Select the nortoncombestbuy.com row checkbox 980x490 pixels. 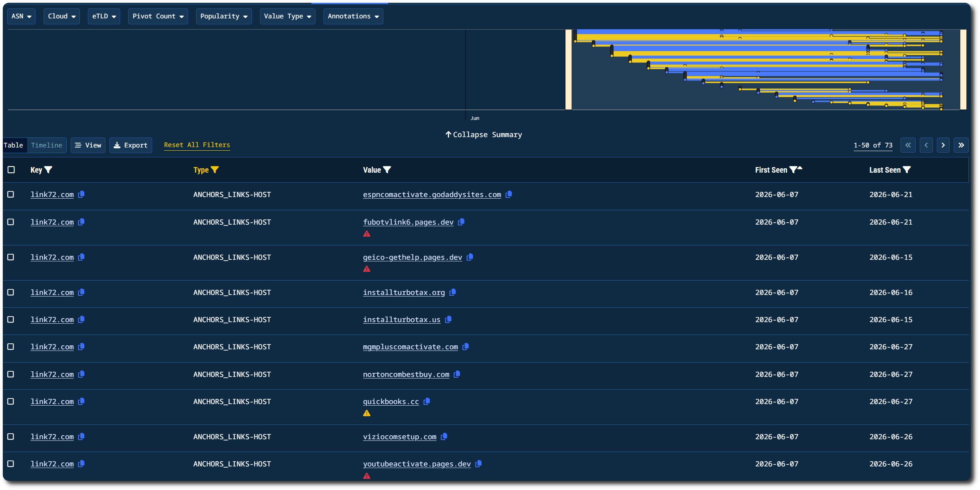[x=11, y=374]
